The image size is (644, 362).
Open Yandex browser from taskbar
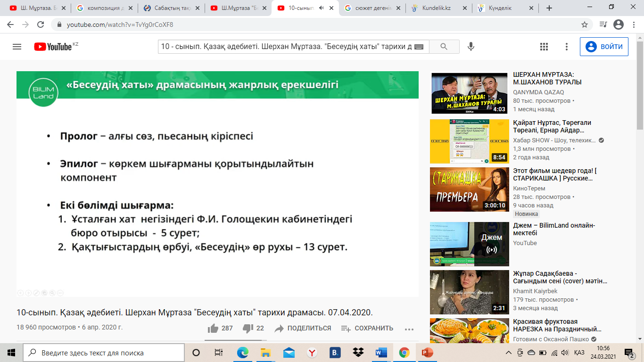312,353
